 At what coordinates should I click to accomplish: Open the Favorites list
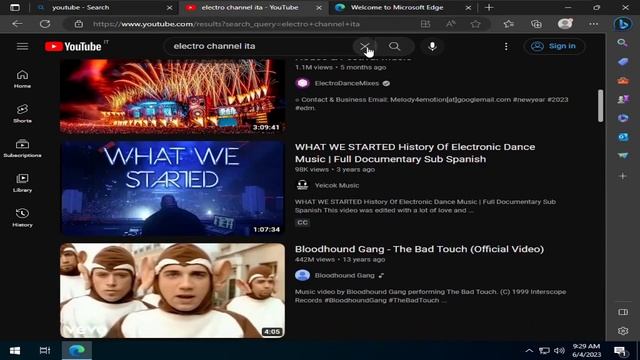509,24
